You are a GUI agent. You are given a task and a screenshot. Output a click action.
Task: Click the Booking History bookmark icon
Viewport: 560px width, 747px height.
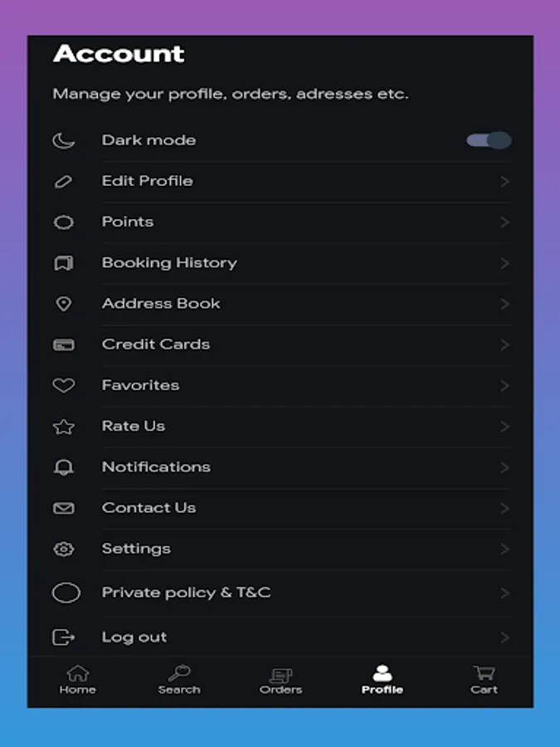64,263
